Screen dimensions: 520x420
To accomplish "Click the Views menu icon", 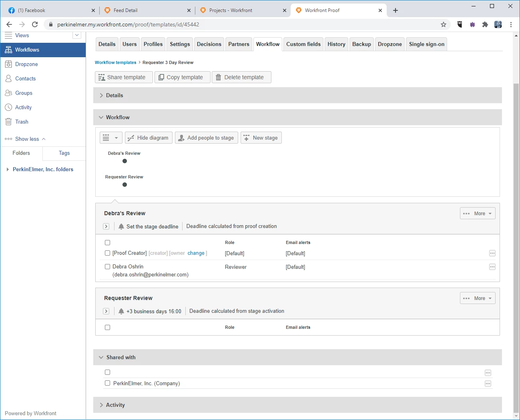I will click(8, 36).
